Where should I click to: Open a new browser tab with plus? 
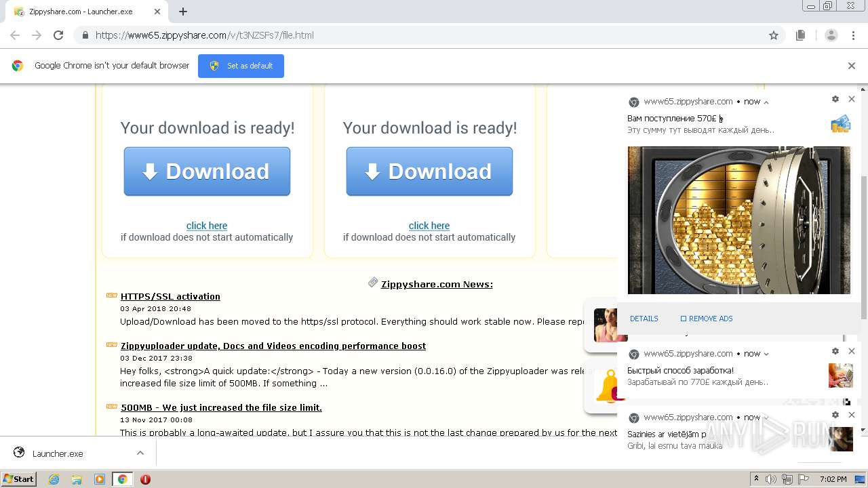[183, 12]
